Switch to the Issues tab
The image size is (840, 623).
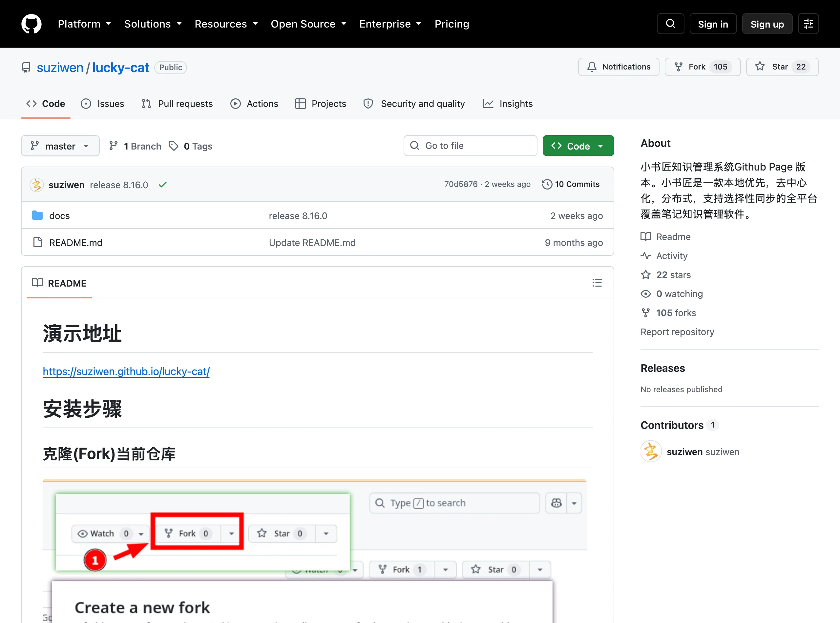pos(103,104)
